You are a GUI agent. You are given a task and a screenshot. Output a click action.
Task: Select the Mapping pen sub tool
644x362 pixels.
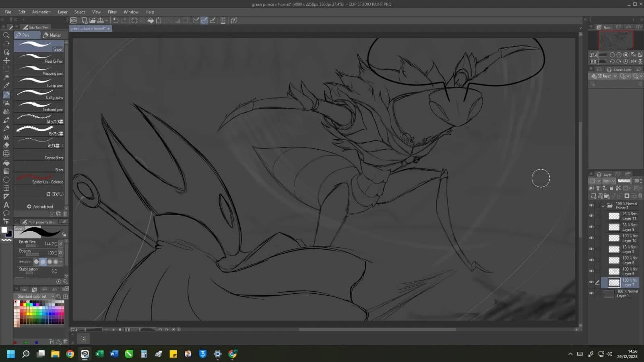click(x=39, y=70)
